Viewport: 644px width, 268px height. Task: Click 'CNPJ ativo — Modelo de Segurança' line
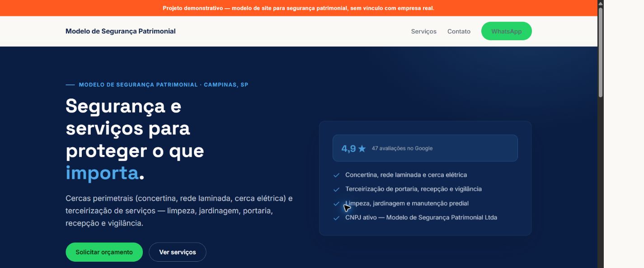coord(421,217)
